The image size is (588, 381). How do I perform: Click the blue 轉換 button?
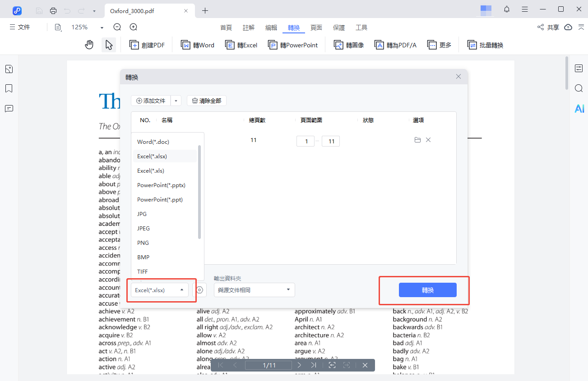pyautogui.click(x=428, y=290)
